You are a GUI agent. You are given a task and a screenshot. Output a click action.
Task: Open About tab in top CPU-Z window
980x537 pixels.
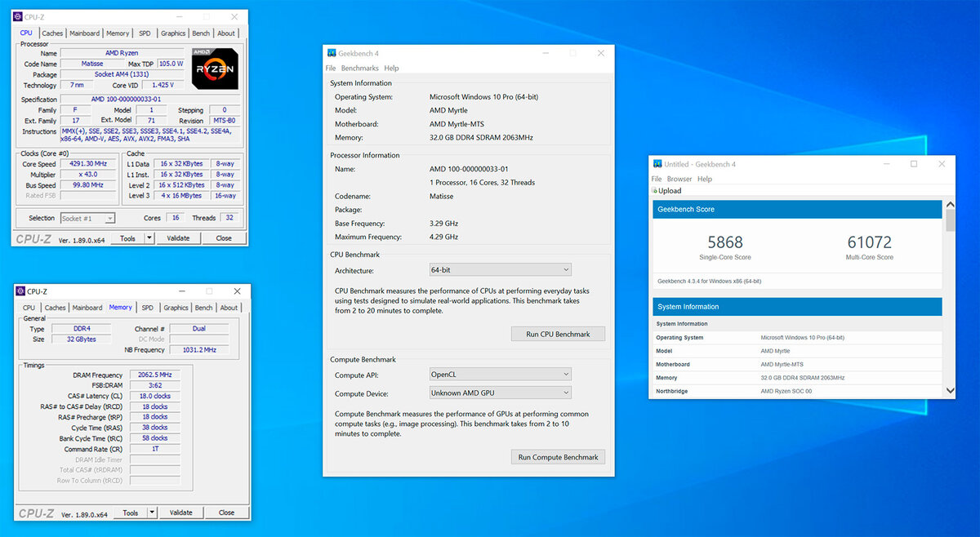(x=226, y=33)
